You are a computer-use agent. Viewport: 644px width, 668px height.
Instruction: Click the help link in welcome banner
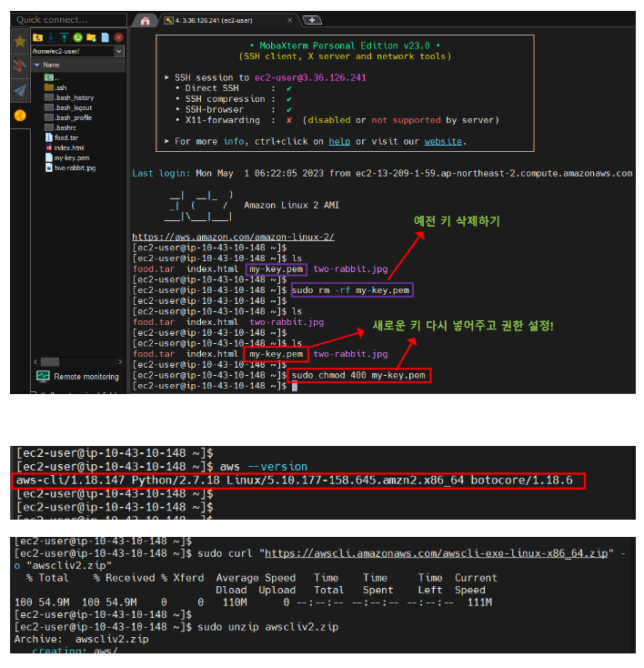click(x=339, y=141)
